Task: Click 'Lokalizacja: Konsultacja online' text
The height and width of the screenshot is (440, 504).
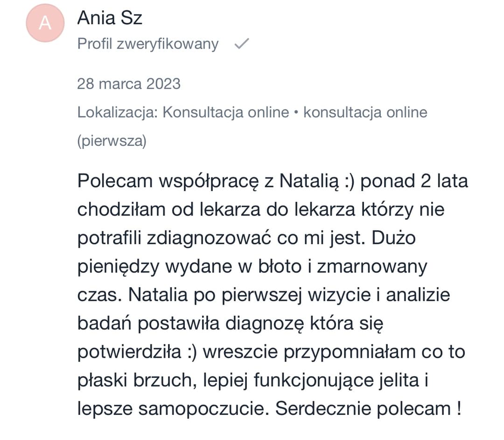Action: tap(183, 113)
